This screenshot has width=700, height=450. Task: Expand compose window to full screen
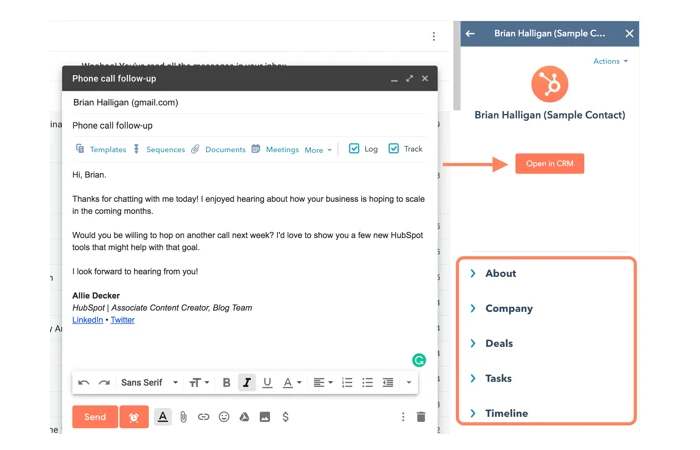pyautogui.click(x=409, y=79)
